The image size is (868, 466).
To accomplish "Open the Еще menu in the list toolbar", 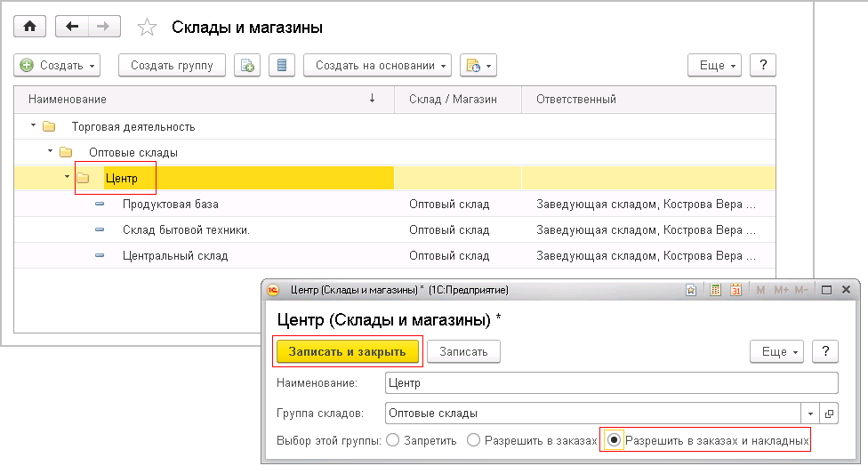I will click(714, 65).
